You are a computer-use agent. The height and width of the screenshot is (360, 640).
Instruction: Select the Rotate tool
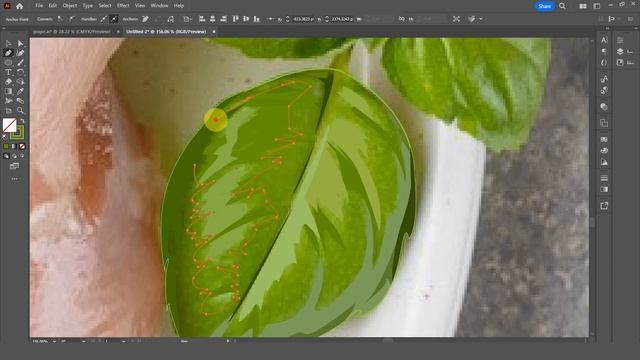point(20,72)
